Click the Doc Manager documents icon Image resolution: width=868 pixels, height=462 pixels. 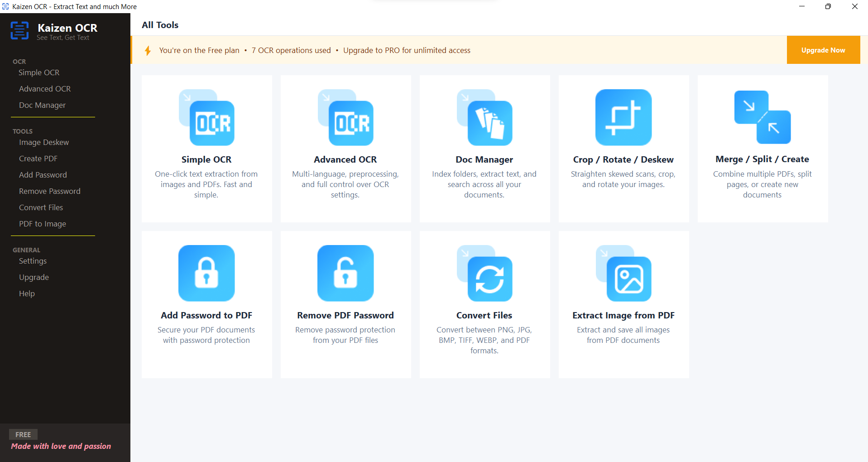(484, 118)
